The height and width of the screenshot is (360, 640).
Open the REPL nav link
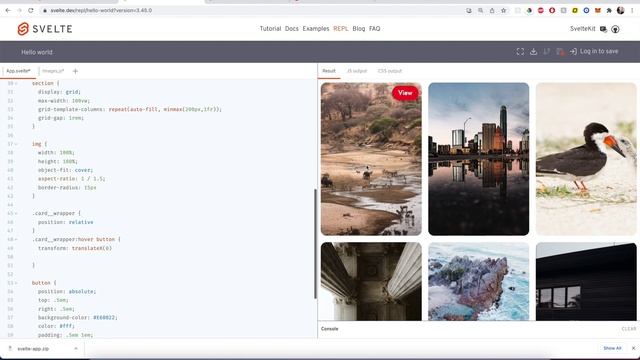[340, 29]
